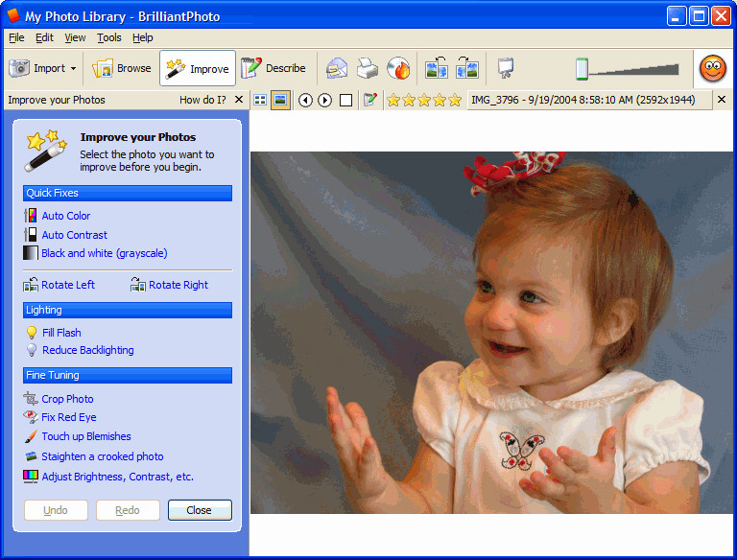Click Adjust Brightness, Contrast, etc. link
Screen dimensions: 737x560
[117, 477]
